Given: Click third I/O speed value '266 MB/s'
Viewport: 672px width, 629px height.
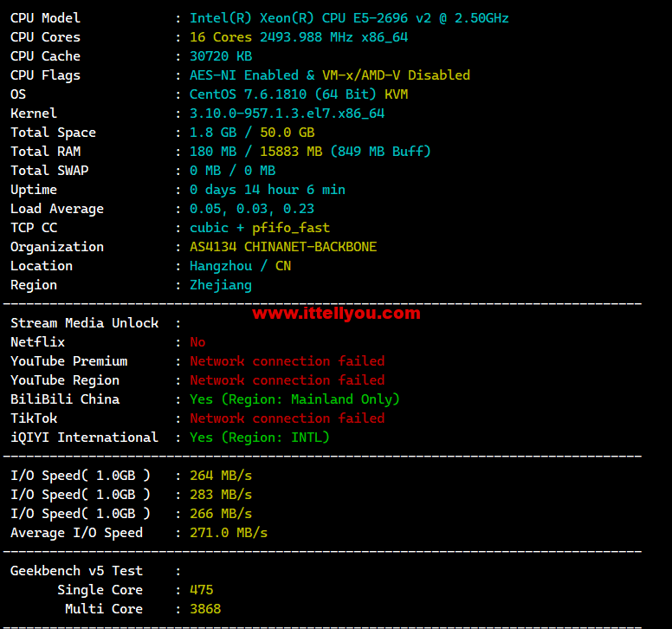Looking at the screenshot, I should tap(221, 514).
